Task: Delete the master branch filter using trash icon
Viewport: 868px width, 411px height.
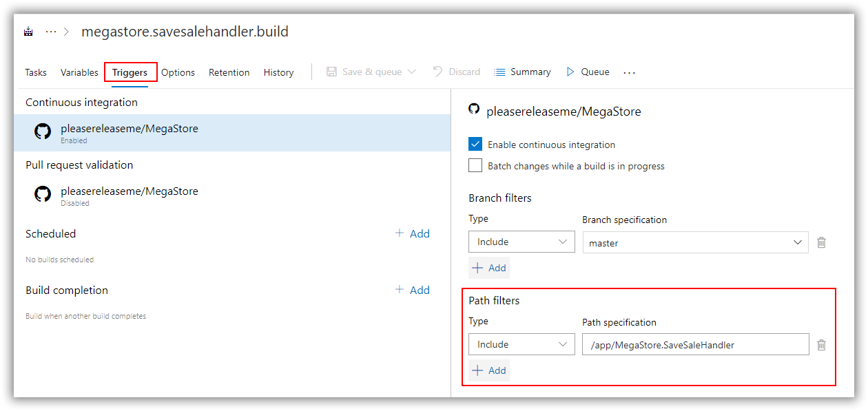Action: [821, 242]
